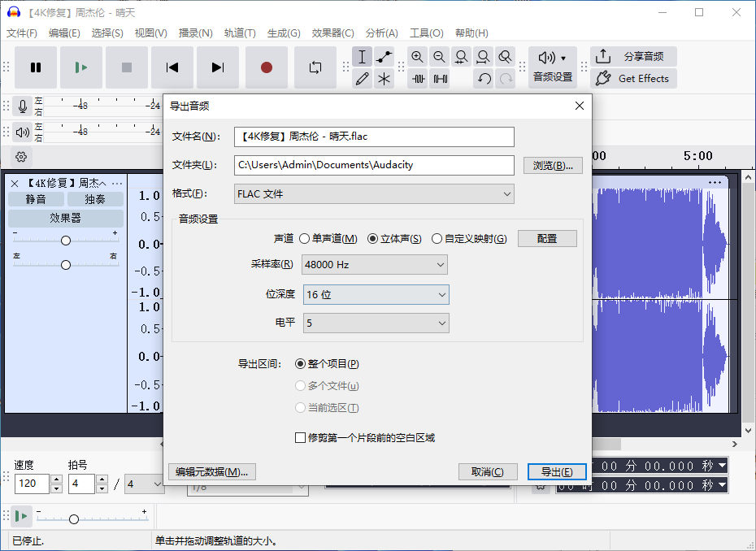Enable trimming blank space before first clip
756x551 pixels.
click(301, 437)
